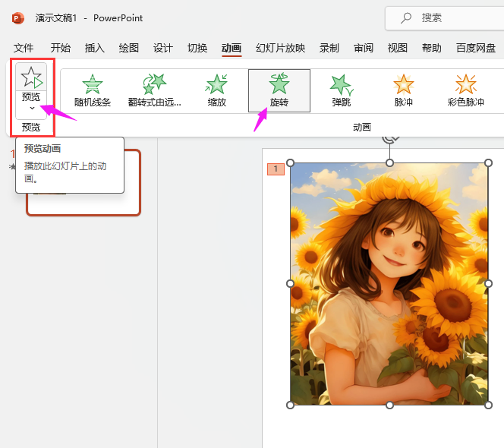Apply the Color Pulse (彩色脉冲) animation
Screen dimensions: 504x448
(466, 90)
